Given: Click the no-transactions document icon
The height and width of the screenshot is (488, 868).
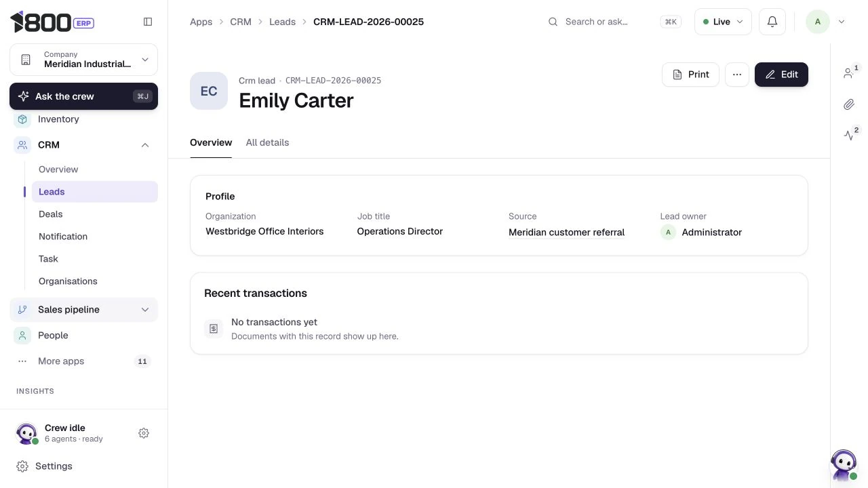Looking at the screenshot, I should pyautogui.click(x=214, y=329).
